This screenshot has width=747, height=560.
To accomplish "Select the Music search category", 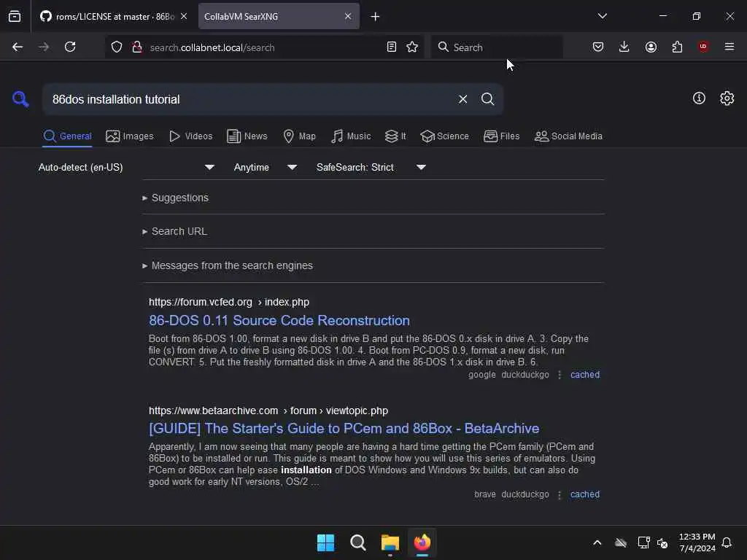I will pyautogui.click(x=351, y=136).
